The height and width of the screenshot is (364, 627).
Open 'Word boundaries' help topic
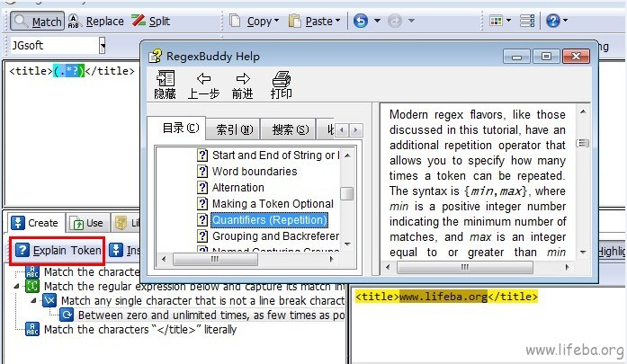click(x=255, y=172)
